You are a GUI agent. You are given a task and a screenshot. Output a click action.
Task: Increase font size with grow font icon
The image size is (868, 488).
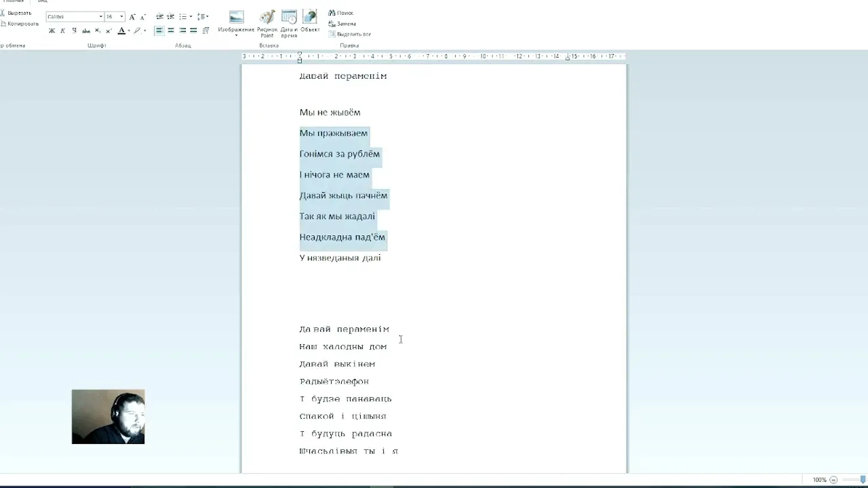pos(132,17)
